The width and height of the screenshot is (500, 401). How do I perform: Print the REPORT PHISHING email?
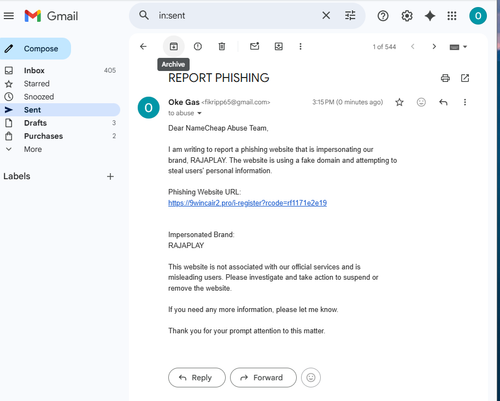click(x=445, y=78)
